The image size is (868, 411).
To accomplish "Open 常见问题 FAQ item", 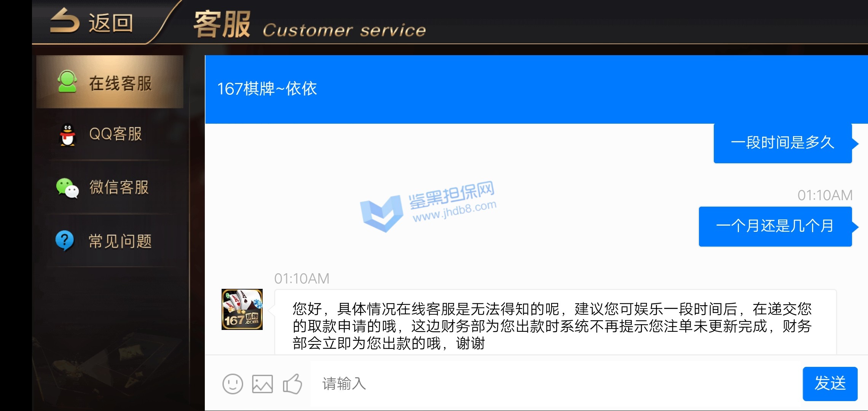I will (x=110, y=241).
